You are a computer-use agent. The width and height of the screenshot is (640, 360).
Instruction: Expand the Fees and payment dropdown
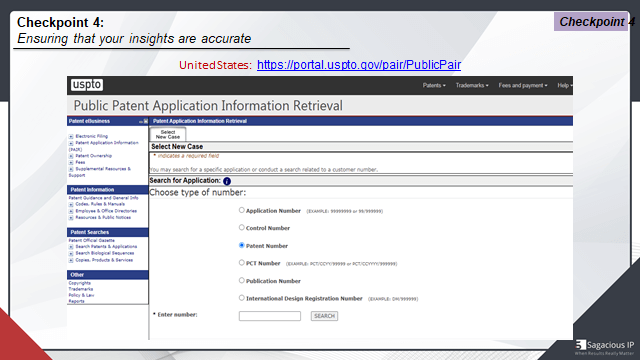[523, 85]
